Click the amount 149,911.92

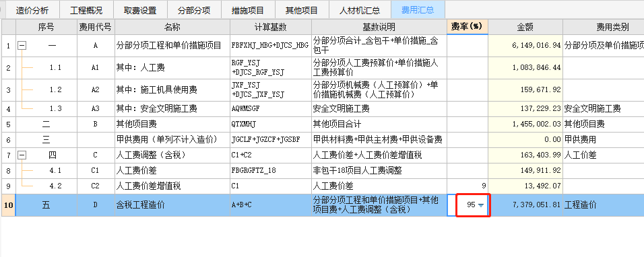coord(525,170)
